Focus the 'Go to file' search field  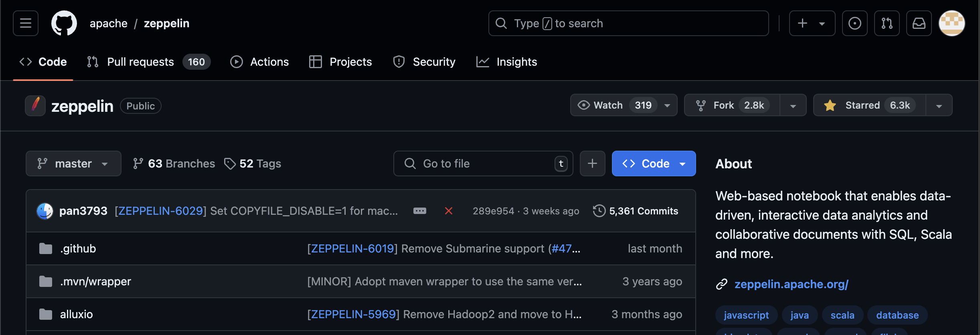483,163
